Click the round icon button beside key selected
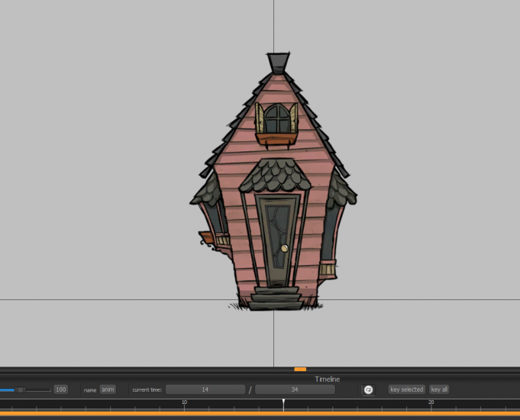The image size is (520, 420). (x=368, y=389)
